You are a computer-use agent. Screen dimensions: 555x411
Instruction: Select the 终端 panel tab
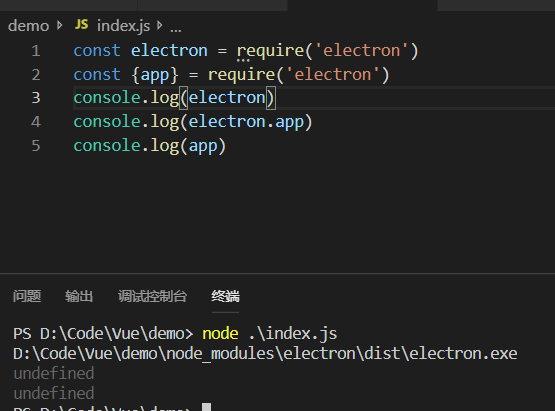pyautogui.click(x=225, y=296)
